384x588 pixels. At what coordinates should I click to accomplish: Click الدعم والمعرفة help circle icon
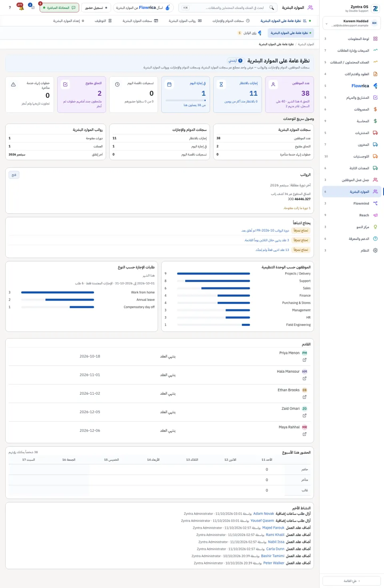[375, 239]
